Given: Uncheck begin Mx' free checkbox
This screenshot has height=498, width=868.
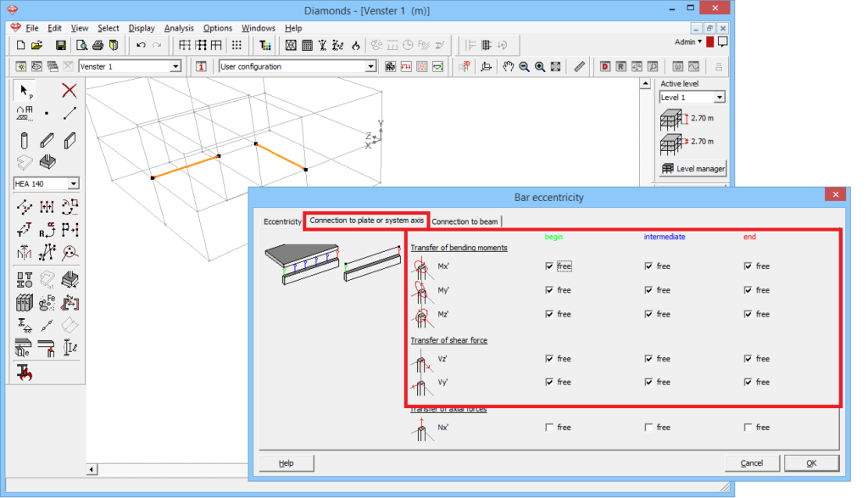Looking at the screenshot, I should (551, 266).
